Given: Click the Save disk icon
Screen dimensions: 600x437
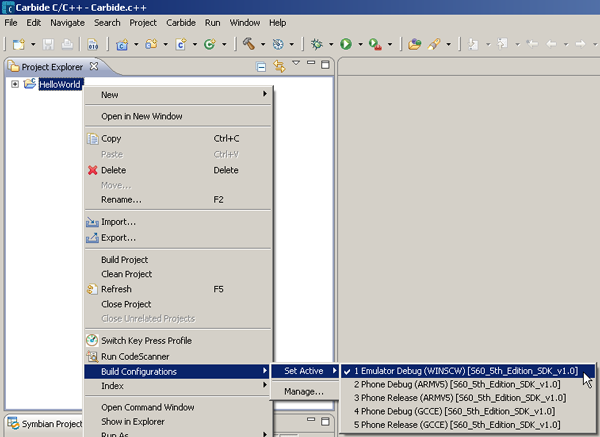Looking at the screenshot, I should [48, 44].
